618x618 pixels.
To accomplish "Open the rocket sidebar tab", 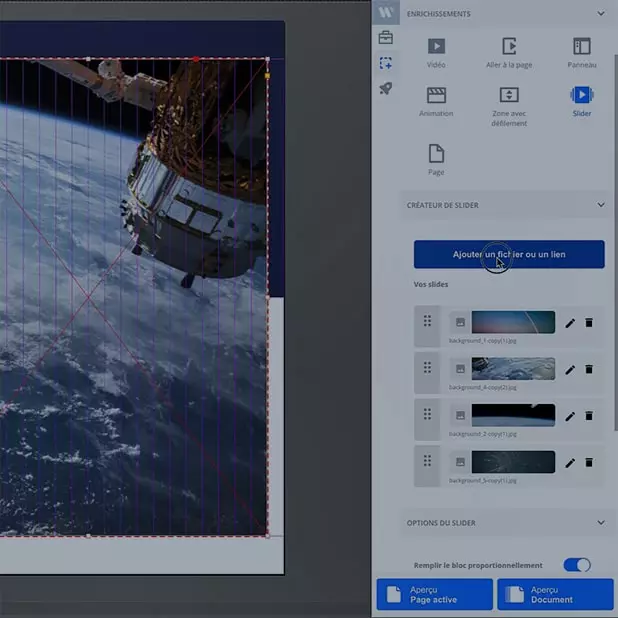I will [x=385, y=88].
